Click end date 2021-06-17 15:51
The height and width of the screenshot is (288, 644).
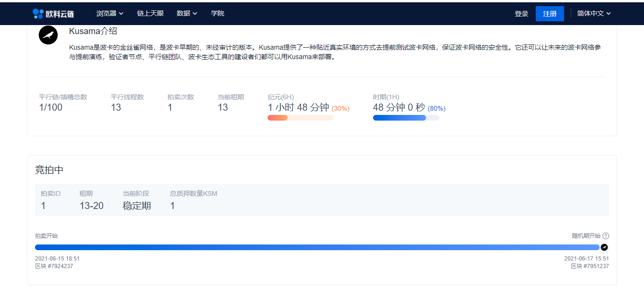click(x=586, y=259)
